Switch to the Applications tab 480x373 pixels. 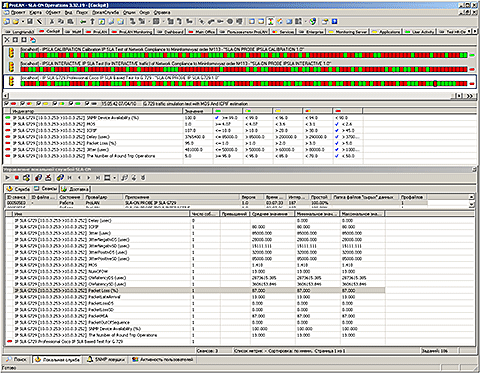[x=386, y=32]
